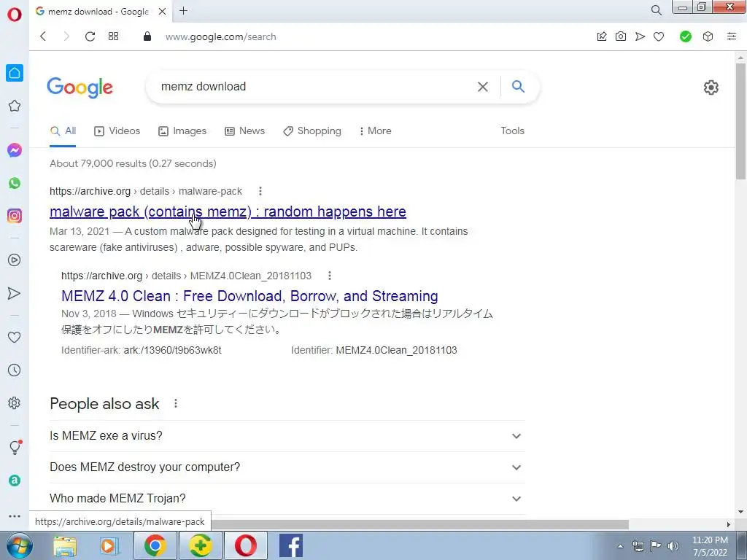
Task: Open the Bookmarks star in the sidebar
Action: (15, 106)
